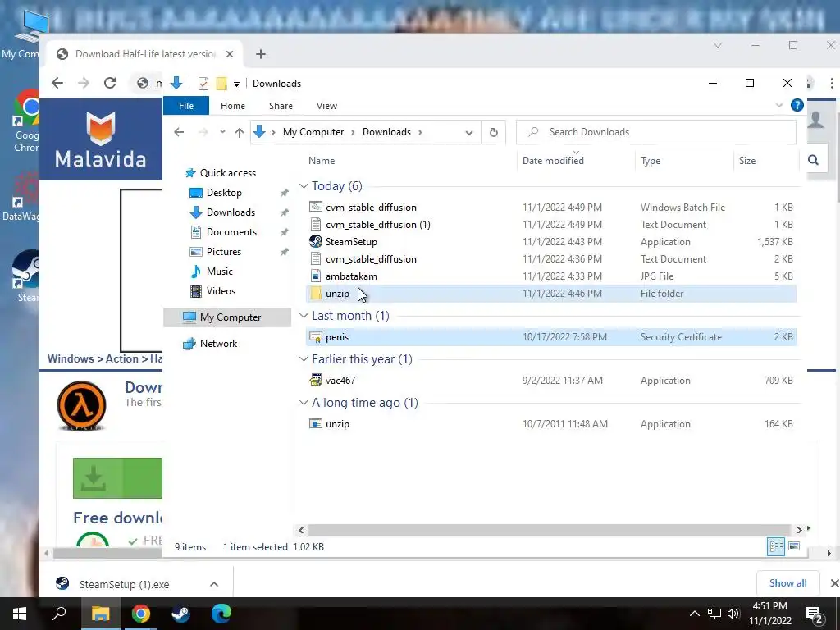Collapse Earlier this year (1) group
This screenshot has width=840, height=630.
[x=304, y=359]
